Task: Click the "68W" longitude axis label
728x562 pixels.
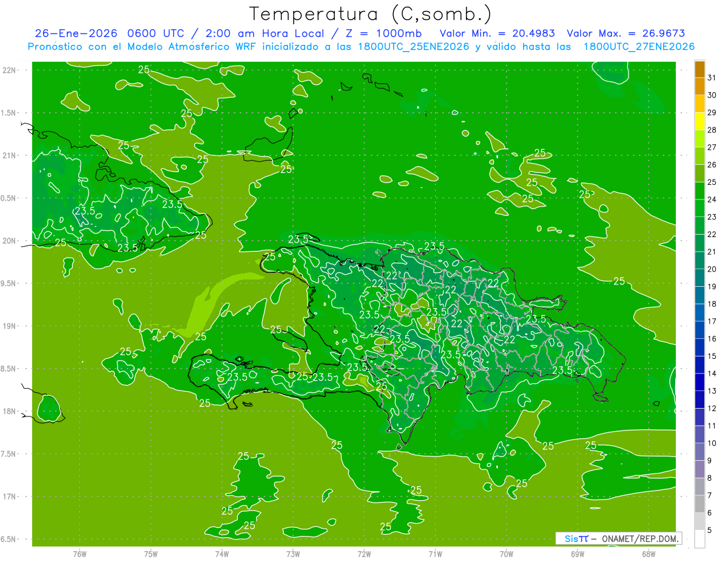Action: click(x=648, y=554)
